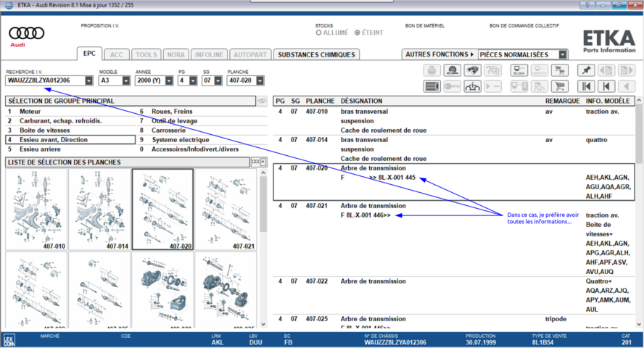The width and height of the screenshot is (644, 348).
Task: Open the vehicle information icon
Action: click(x=472, y=86)
